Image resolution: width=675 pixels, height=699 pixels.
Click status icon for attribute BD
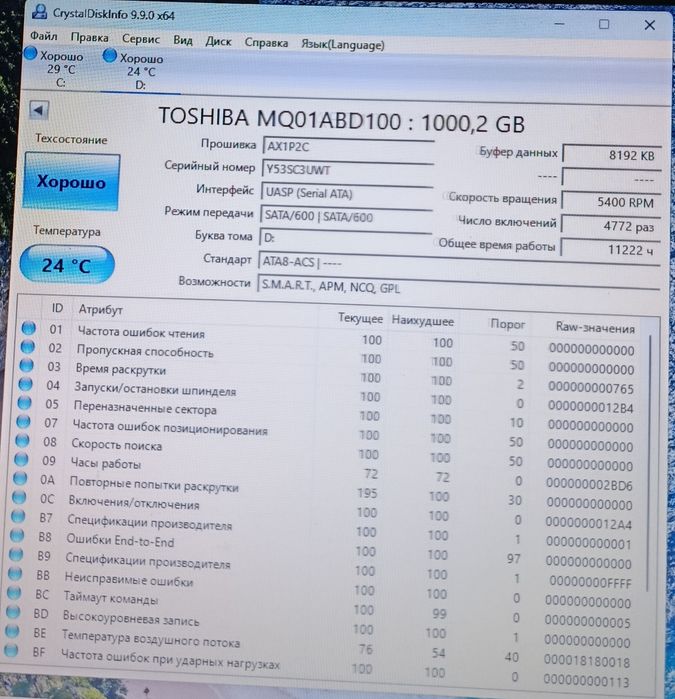[x=13, y=612]
